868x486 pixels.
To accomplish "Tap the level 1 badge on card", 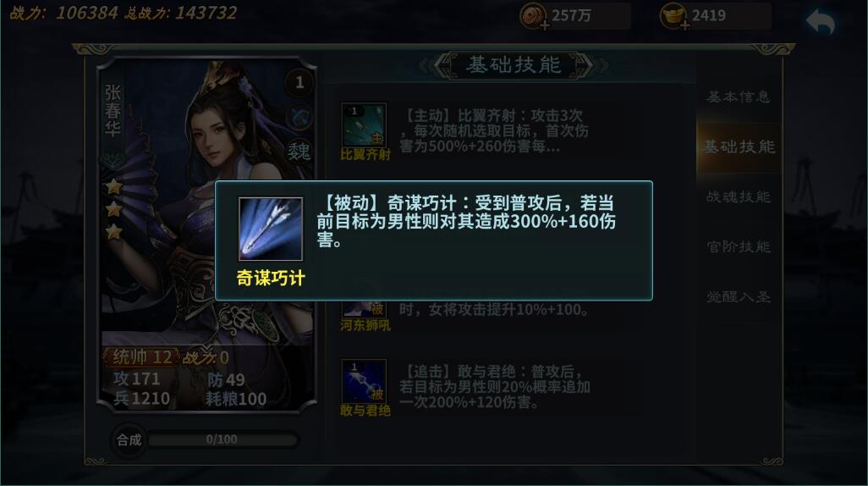I will point(299,83).
